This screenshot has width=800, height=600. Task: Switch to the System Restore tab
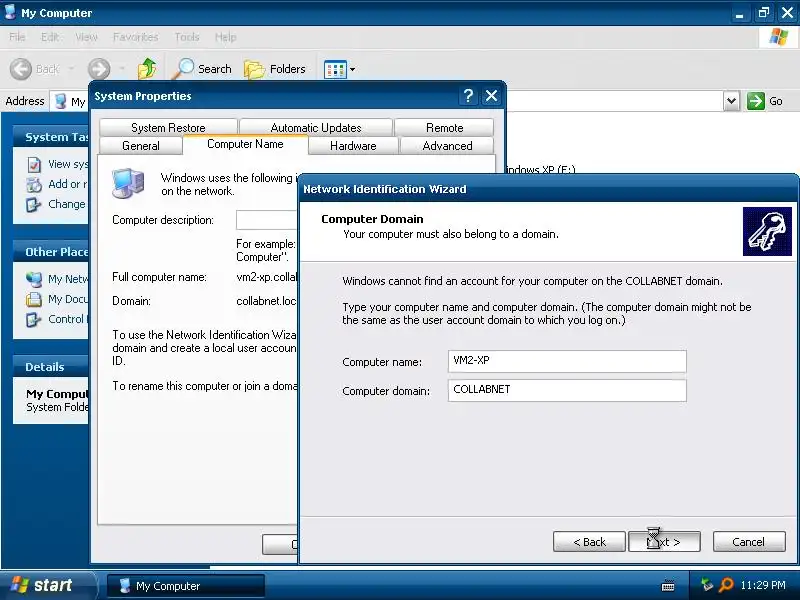pos(168,128)
